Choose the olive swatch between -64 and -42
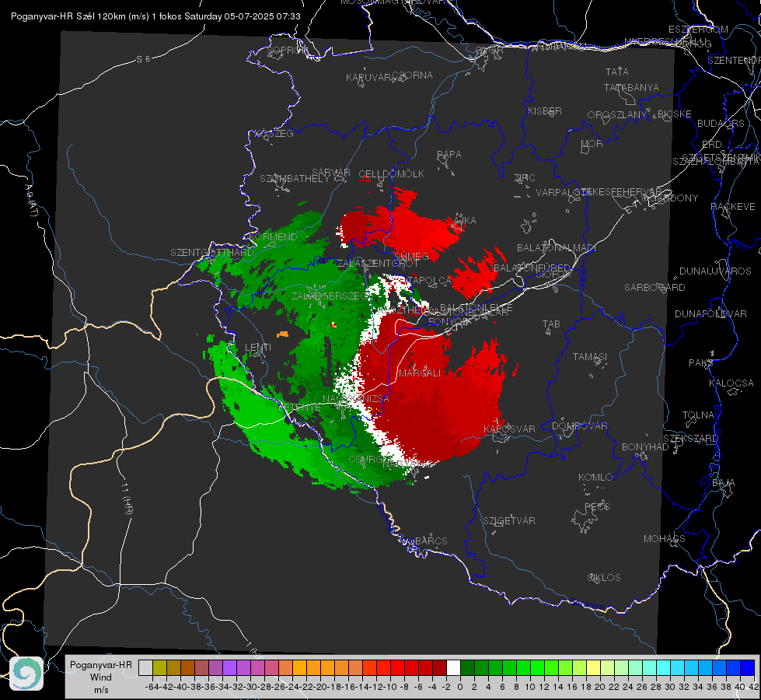This screenshot has height=700, width=761. coord(159,668)
